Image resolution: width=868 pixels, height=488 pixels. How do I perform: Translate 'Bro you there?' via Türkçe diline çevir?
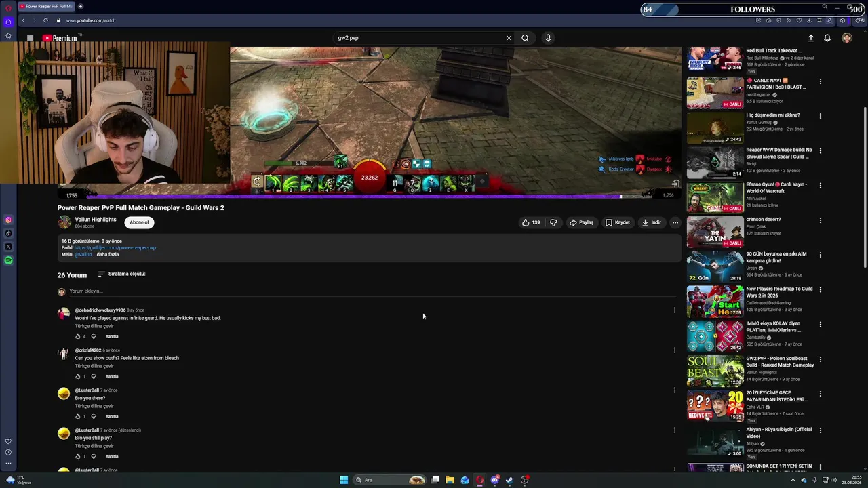coord(94,406)
